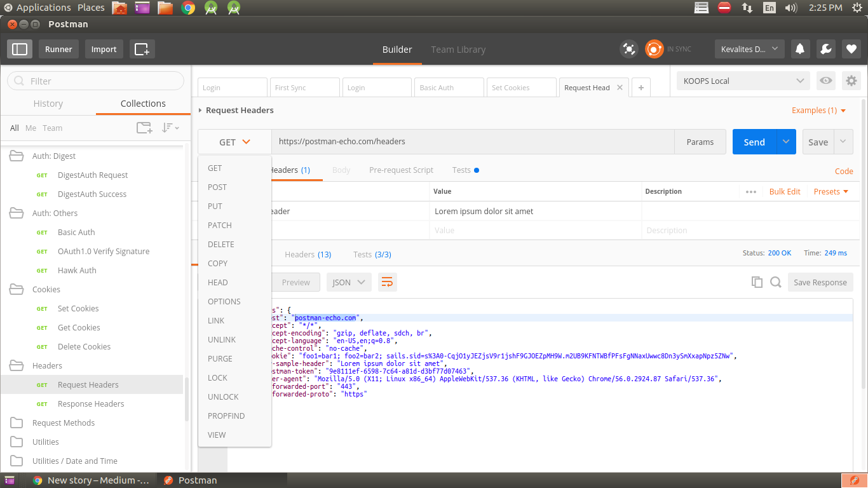Image resolution: width=868 pixels, height=488 pixels.
Task: Toggle environment quick look eye
Action: pyautogui.click(x=825, y=81)
